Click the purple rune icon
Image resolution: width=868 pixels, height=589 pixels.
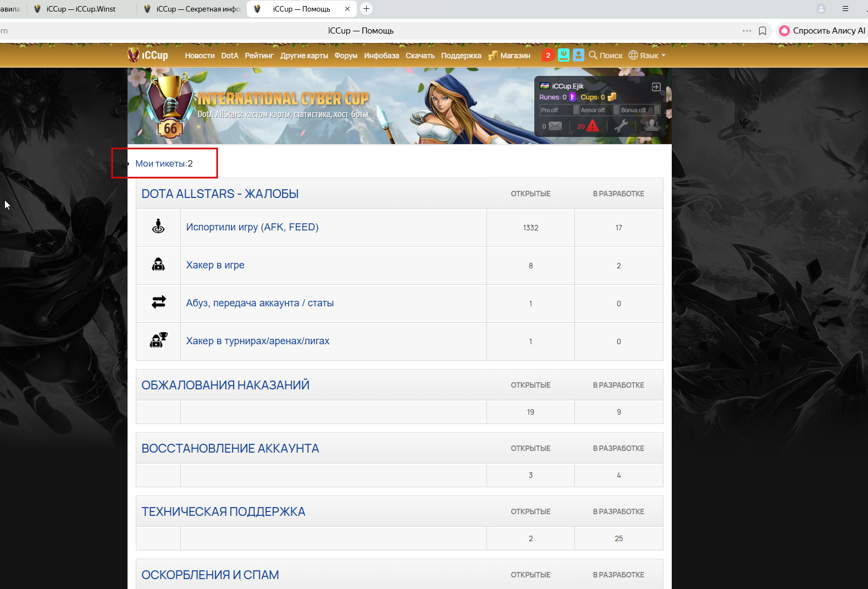coord(572,97)
